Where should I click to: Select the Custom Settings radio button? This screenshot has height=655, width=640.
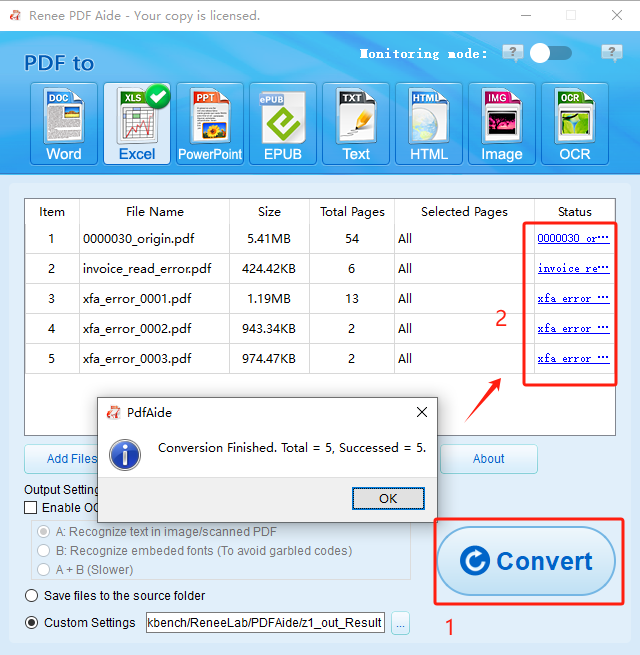pos(32,623)
